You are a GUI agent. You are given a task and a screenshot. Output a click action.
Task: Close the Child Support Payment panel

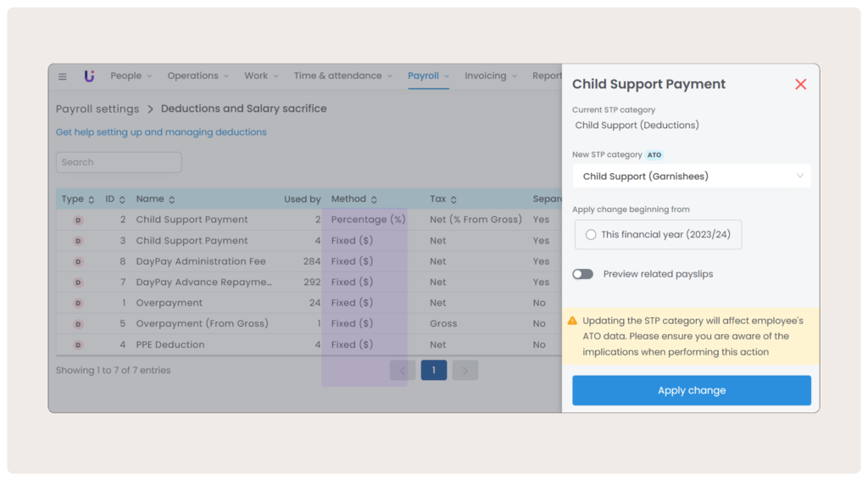point(800,84)
